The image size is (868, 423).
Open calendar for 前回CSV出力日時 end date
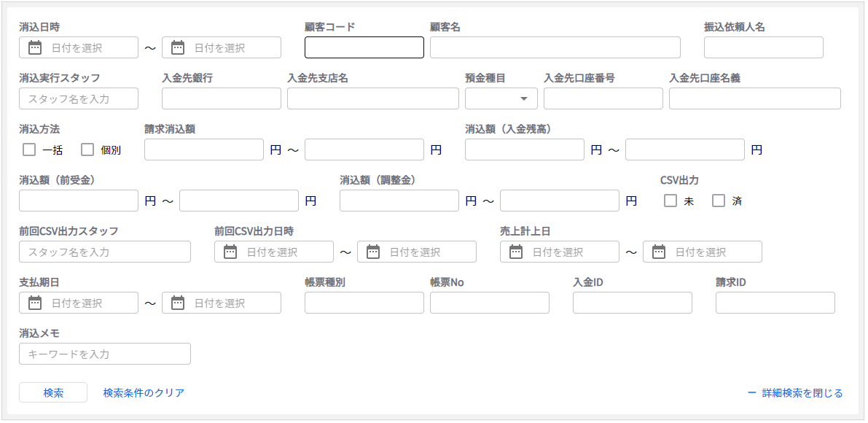coord(372,252)
